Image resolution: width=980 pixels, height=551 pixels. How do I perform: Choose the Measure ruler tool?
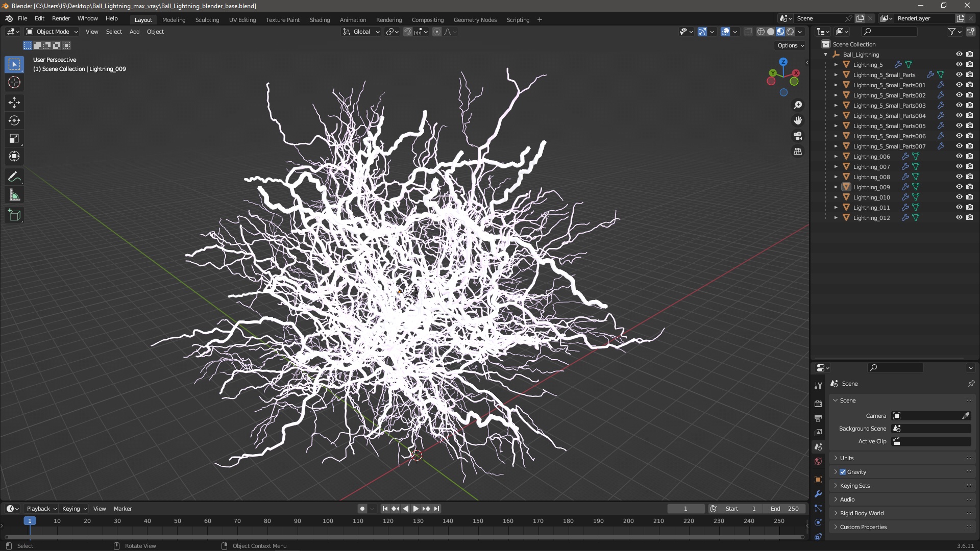pos(14,195)
